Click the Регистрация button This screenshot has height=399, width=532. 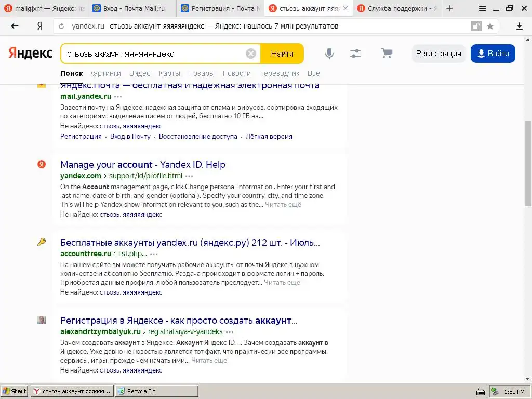(x=438, y=54)
